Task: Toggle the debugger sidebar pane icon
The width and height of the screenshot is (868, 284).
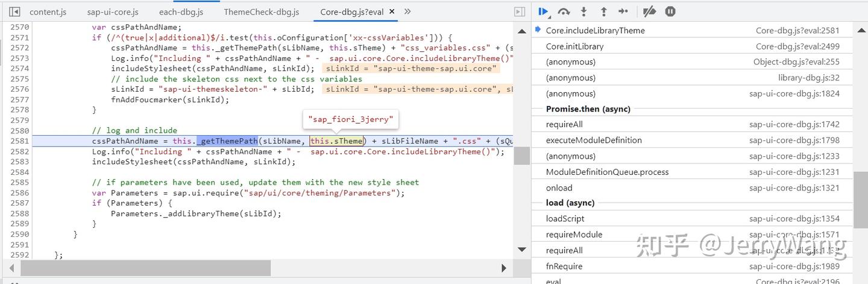Action: pos(519,11)
